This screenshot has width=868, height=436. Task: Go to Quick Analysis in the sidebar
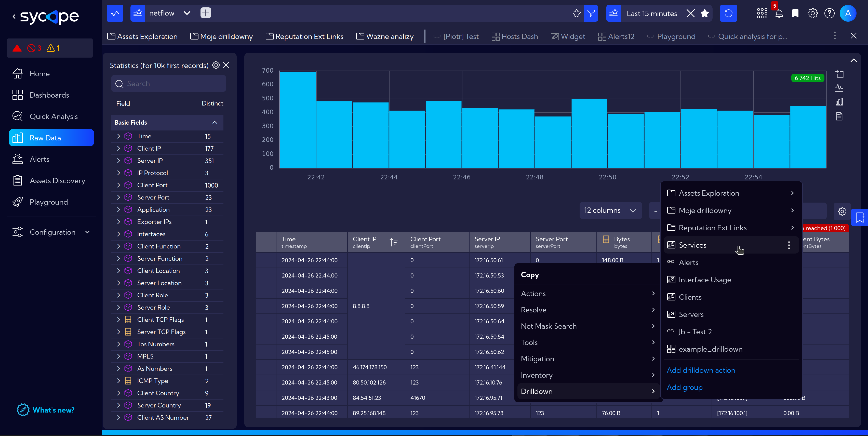pyautogui.click(x=51, y=116)
